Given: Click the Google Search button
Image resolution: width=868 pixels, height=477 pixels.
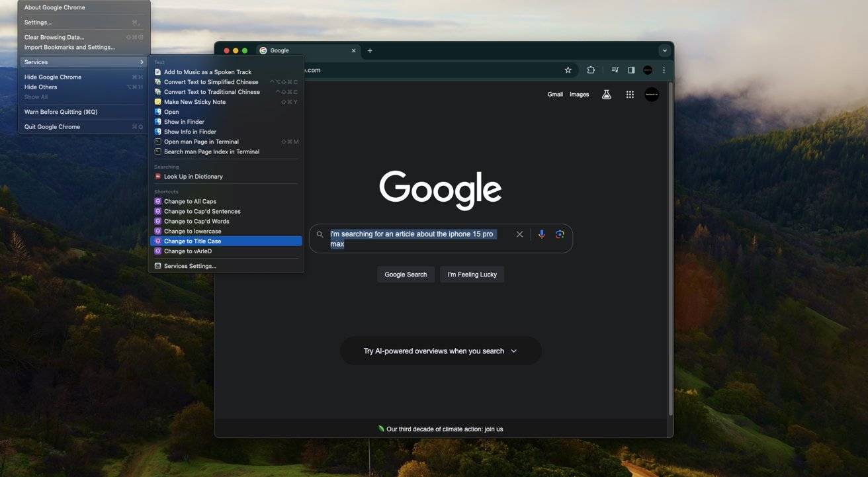Looking at the screenshot, I should coord(406,275).
